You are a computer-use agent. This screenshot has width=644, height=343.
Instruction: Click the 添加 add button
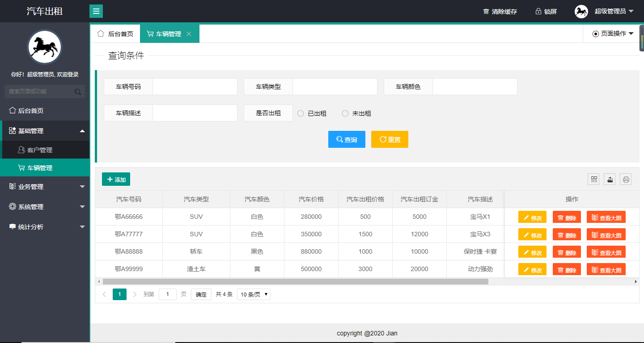116,179
